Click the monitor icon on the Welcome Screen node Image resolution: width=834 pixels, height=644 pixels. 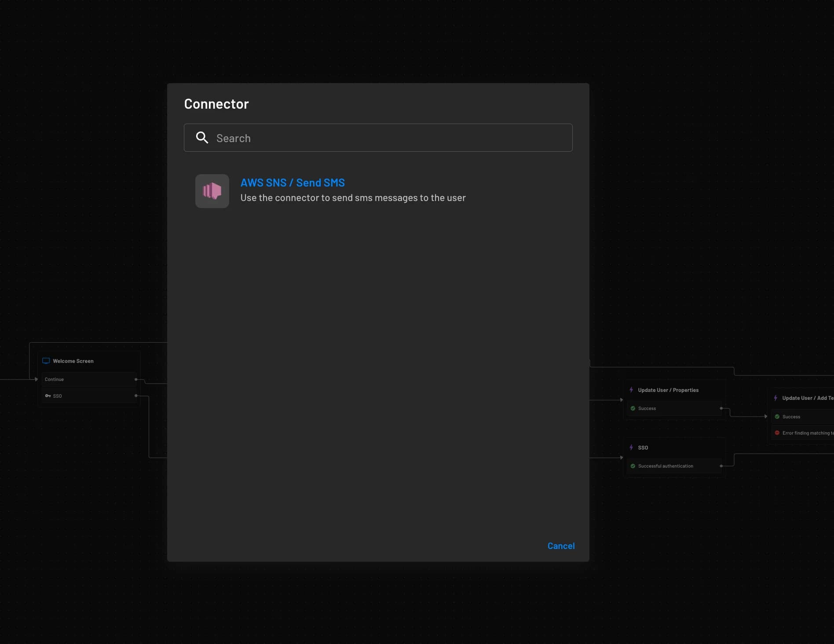coord(46,360)
